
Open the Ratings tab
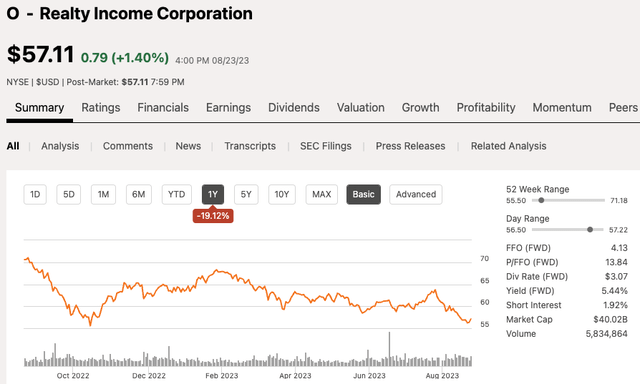pos(101,108)
